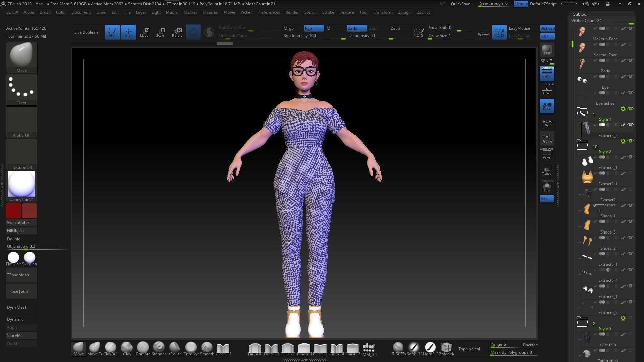Select the IMM_3D brush on shelf
This screenshot has width=644, height=362.
(x=368, y=349)
